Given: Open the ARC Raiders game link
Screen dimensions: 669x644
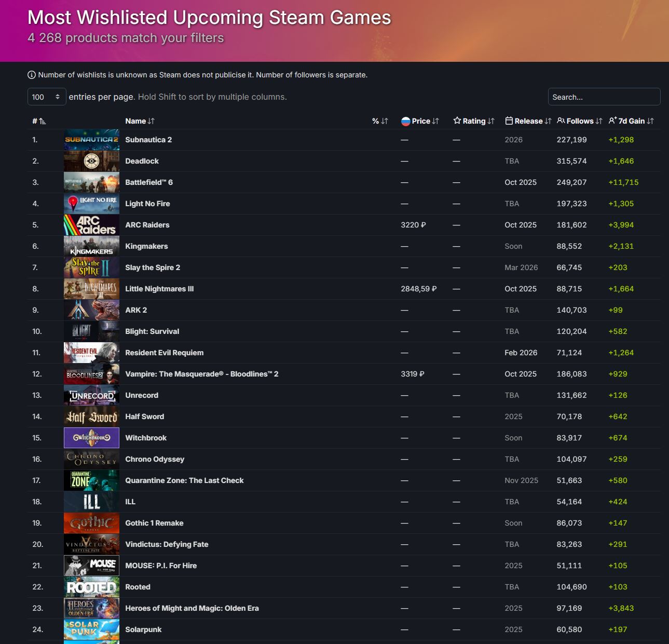Looking at the screenshot, I should 147,225.
